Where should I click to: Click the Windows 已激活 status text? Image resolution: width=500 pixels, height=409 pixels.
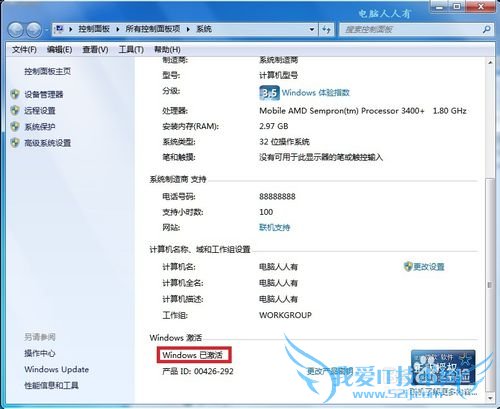click(192, 355)
